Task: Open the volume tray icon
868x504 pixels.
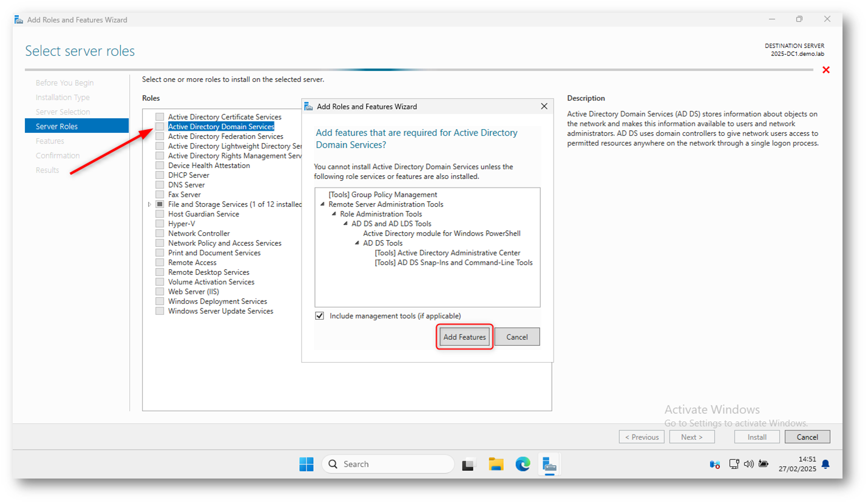Action: (748, 464)
